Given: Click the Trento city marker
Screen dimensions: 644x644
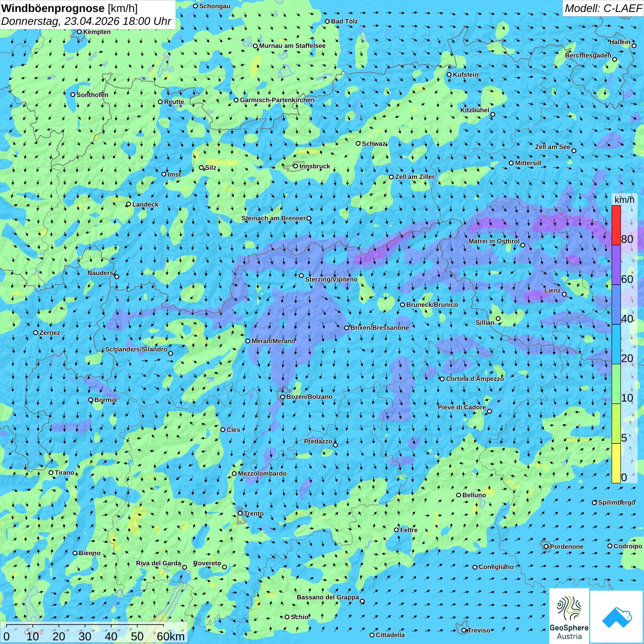Looking at the screenshot, I should (240, 513).
